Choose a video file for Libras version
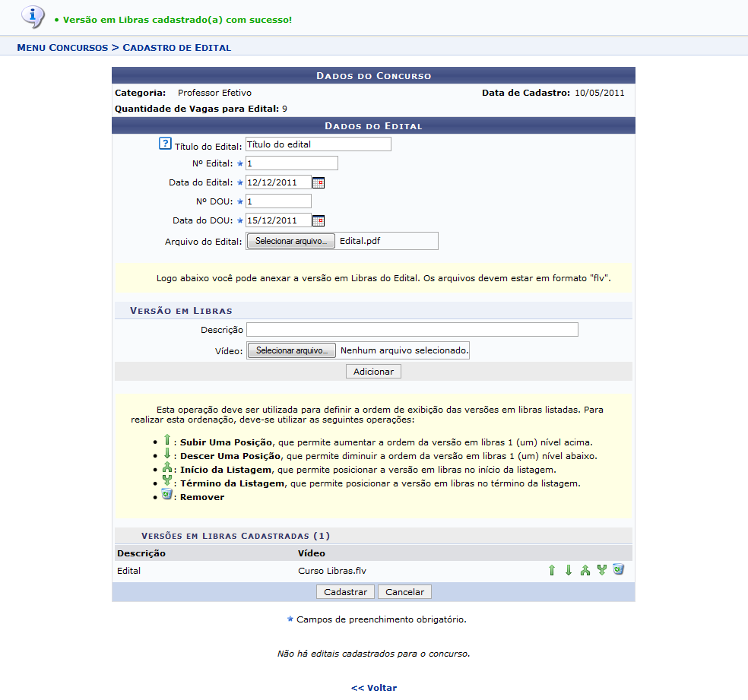 point(292,350)
